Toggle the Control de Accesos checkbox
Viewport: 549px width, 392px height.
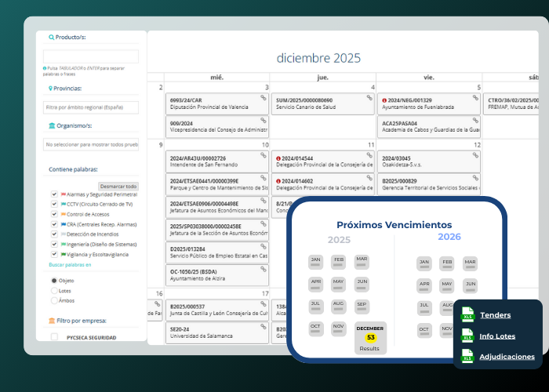tap(54, 214)
